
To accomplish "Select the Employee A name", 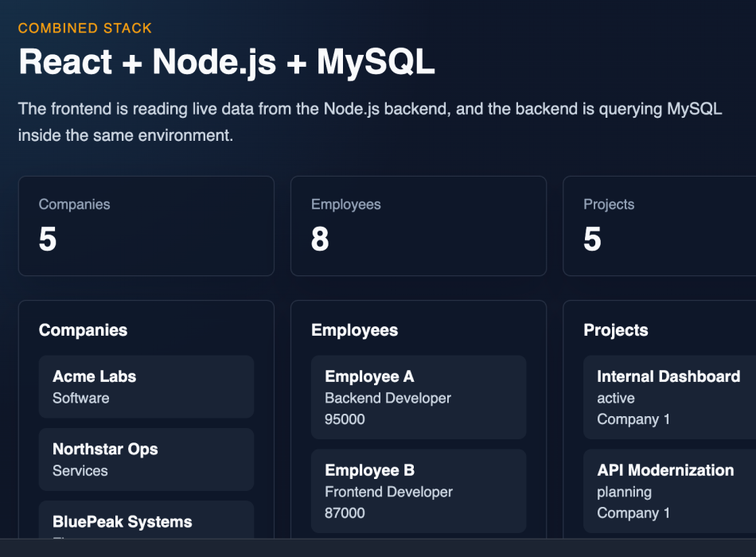I will point(369,376).
